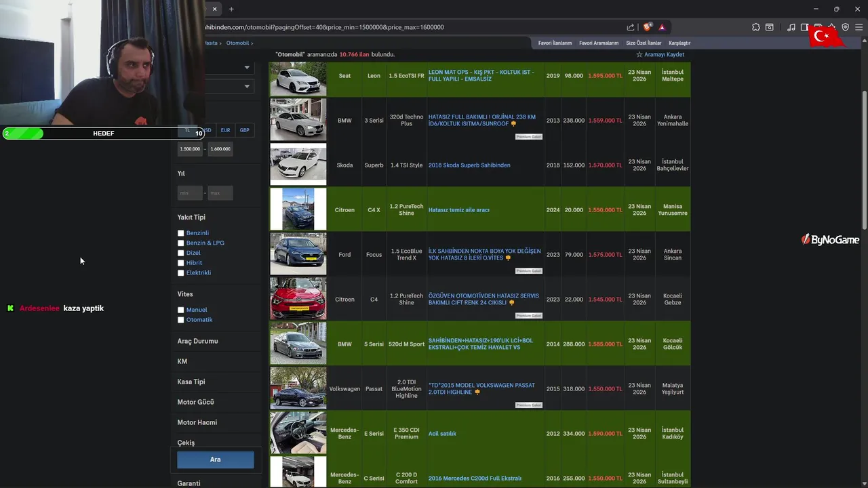
Task: Expand the KM filter section
Action: [x=182, y=361]
